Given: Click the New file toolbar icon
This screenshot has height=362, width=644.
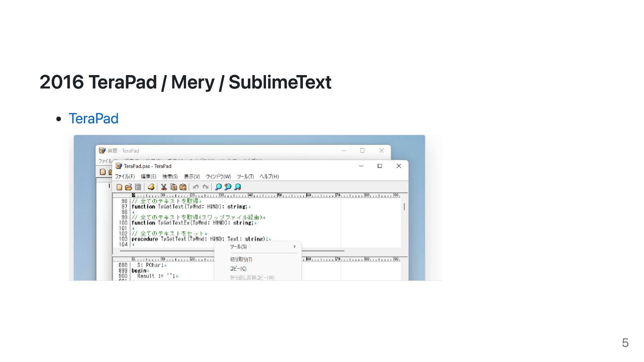Looking at the screenshot, I should click(x=119, y=187).
